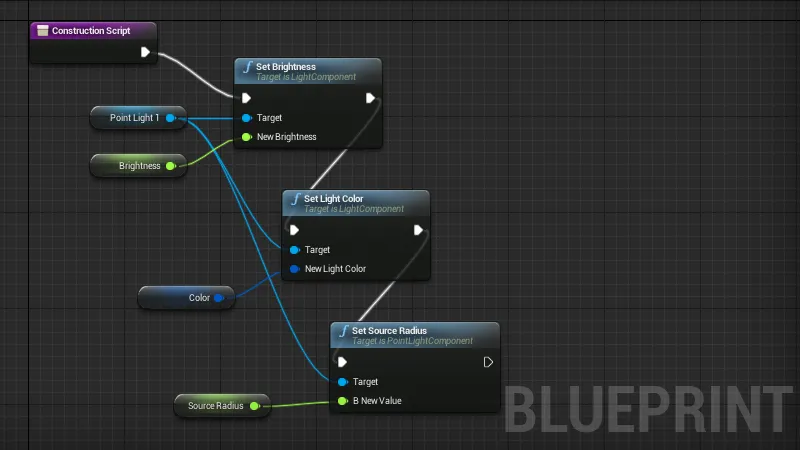The height and width of the screenshot is (450, 800).
Task: Click the Target pin on Set Light Color
Action: pos(294,250)
